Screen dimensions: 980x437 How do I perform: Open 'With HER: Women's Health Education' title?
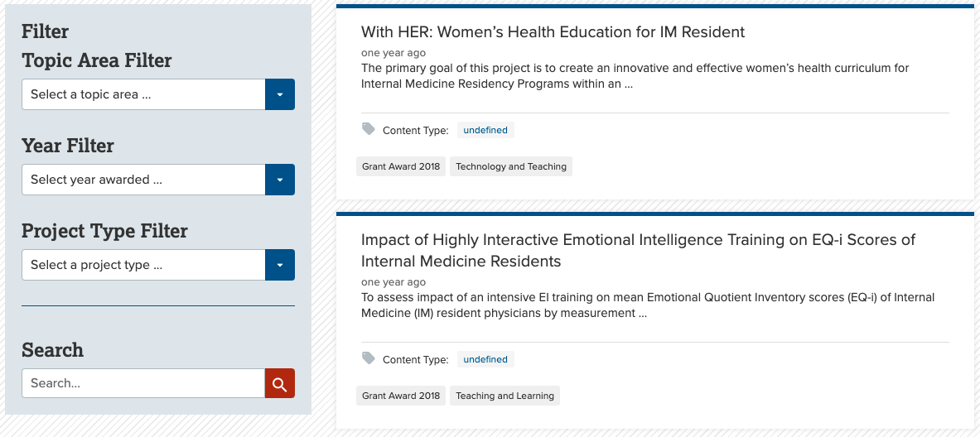(553, 32)
